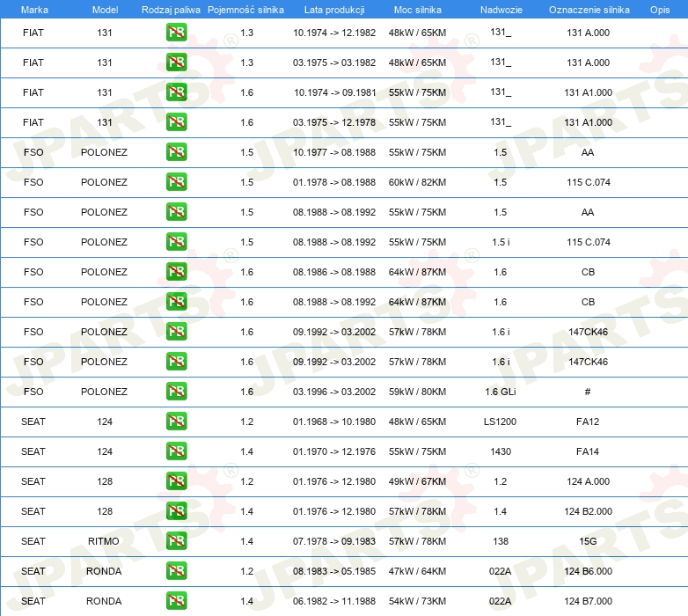Click fuel icon in POLONEZ 08.1988 -> 08.1992 CB row
The image size is (688, 616).
[x=176, y=302]
